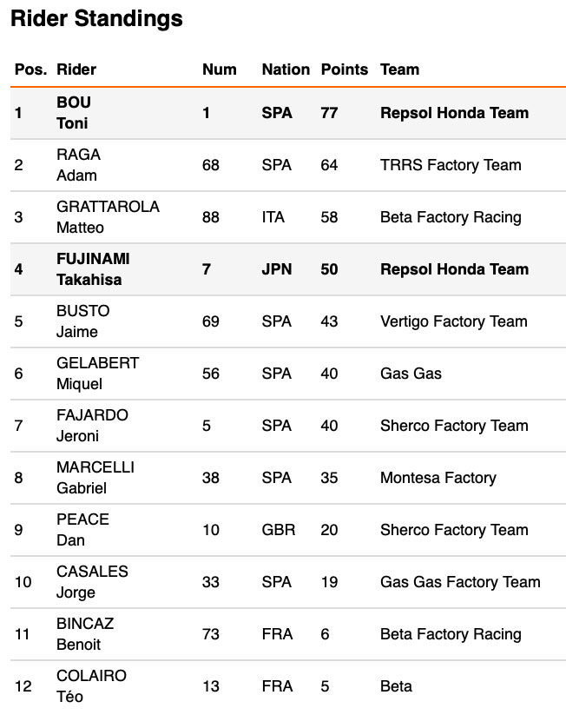The width and height of the screenshot is (566, 728).
Task: Click the Vertigo Factory Team cell
Action: tap(453, 321)
